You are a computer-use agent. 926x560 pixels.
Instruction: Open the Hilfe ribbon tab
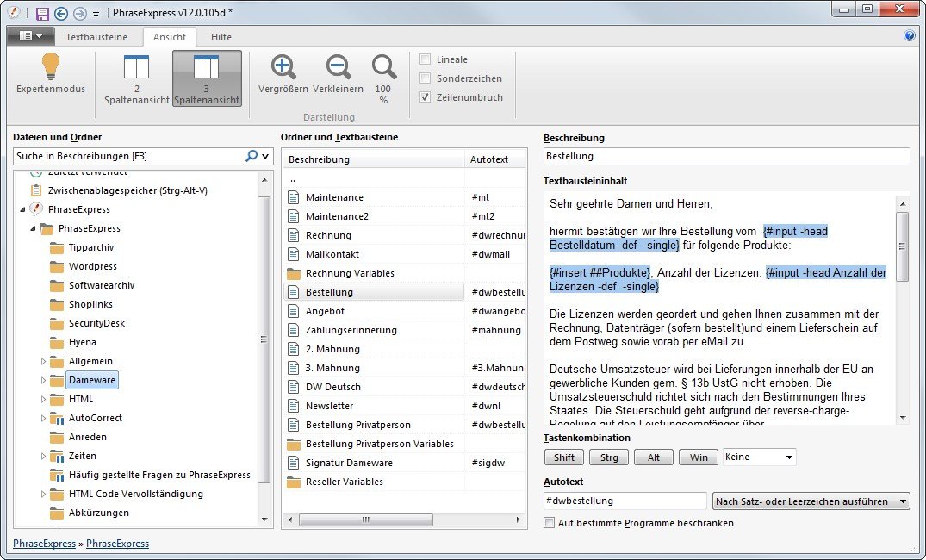click(221, 37)
